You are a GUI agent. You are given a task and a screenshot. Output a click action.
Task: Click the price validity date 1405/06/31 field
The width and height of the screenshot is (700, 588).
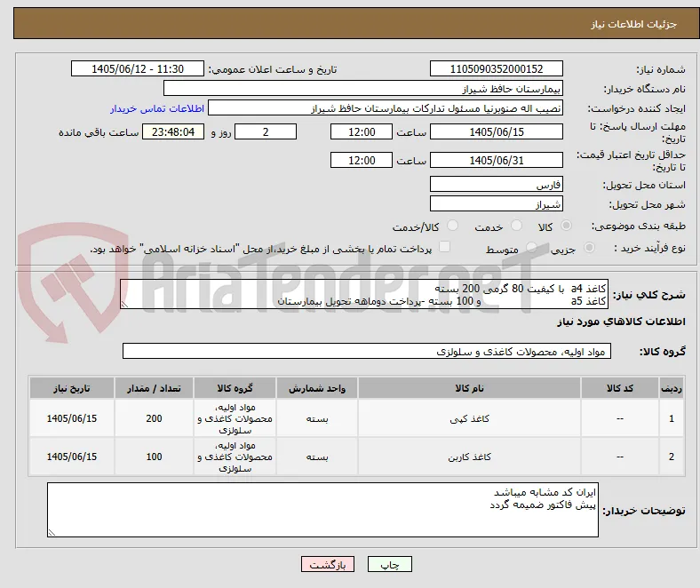pos(497,160)
